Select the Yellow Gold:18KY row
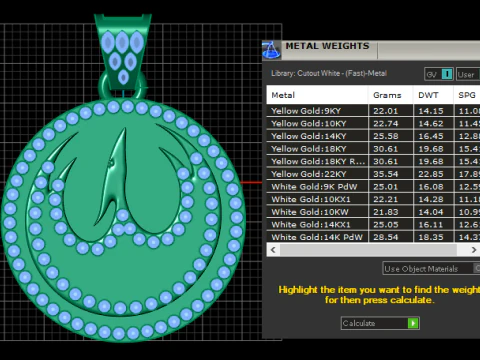This screenshot has height=360, width=480. coord(373,149)
